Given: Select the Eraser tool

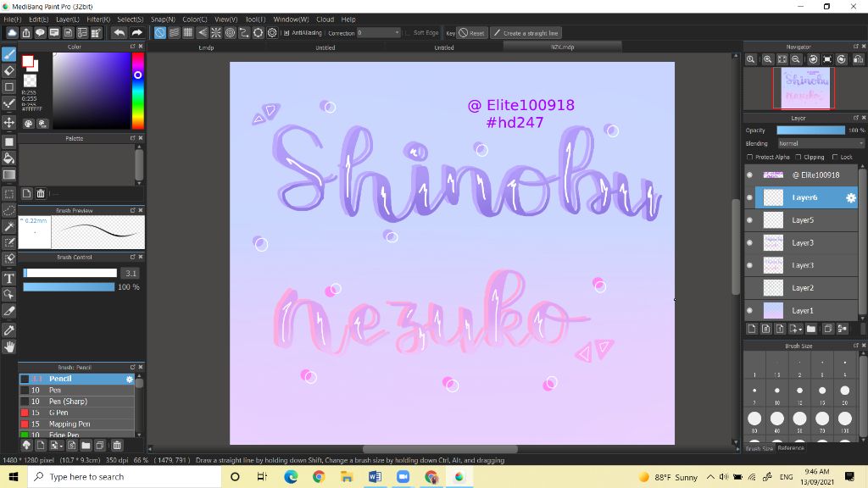Looking at the screenshot, I should pos(8,70).
